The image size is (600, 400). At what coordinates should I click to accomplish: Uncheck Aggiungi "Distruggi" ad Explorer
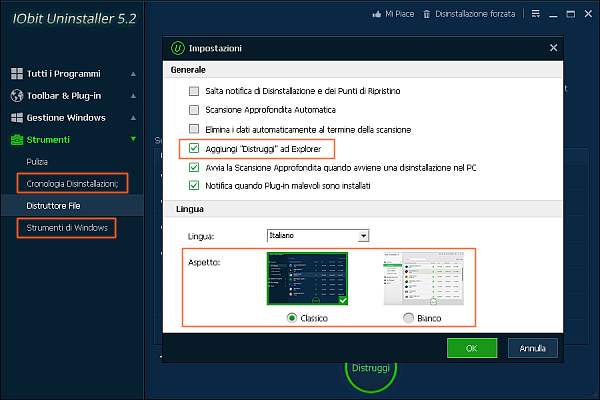pos(194,148)
